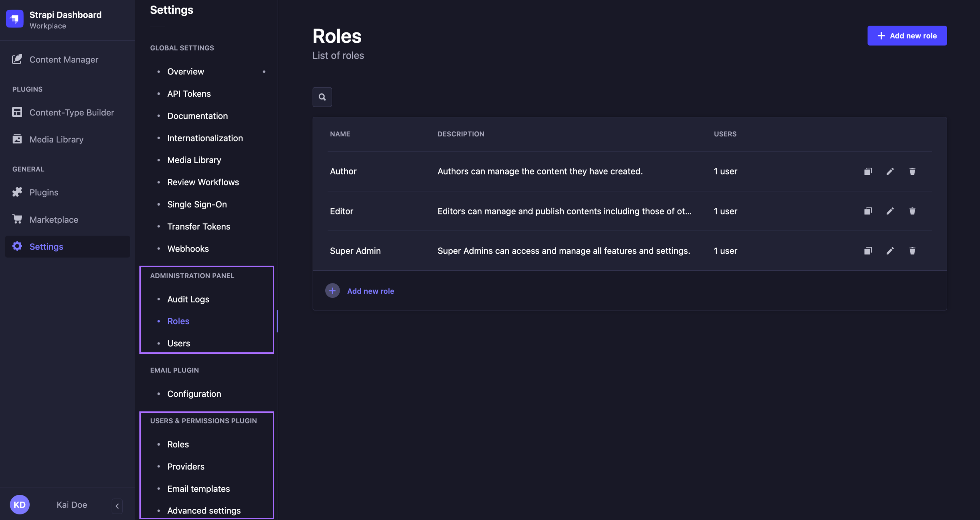Open the roles search magnifier icon
The width and height of the screenshot is (980, 520).
(322, 97)
